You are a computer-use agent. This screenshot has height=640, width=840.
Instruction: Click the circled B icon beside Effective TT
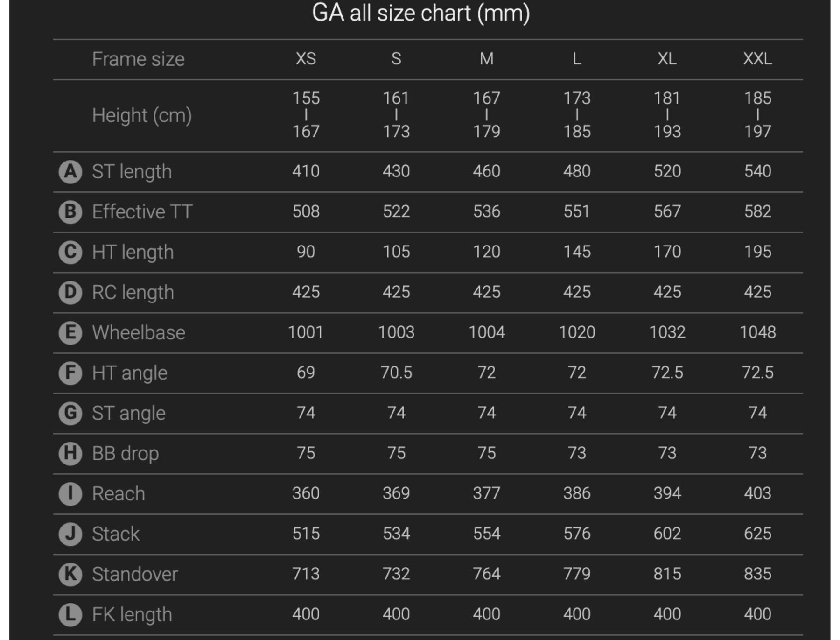point(70,212)
